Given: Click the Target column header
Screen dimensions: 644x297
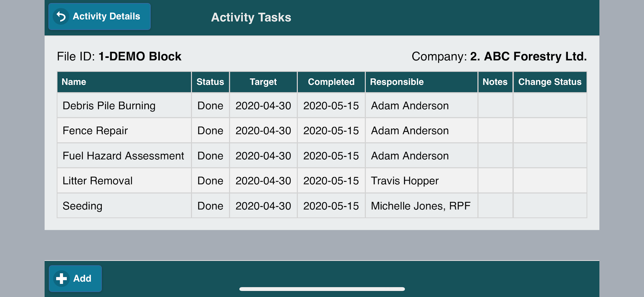Looking at the screenshot, I should tap(263, 82).
